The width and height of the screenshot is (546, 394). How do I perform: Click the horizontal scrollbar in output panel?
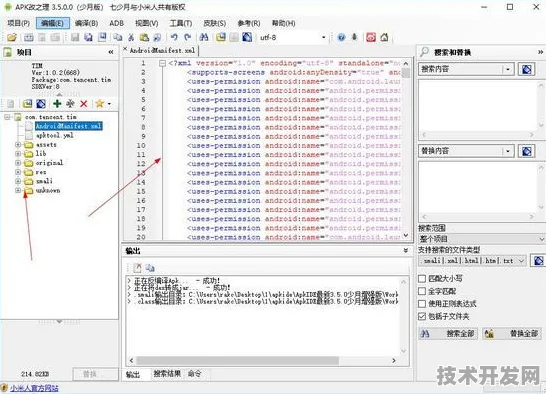237,360
